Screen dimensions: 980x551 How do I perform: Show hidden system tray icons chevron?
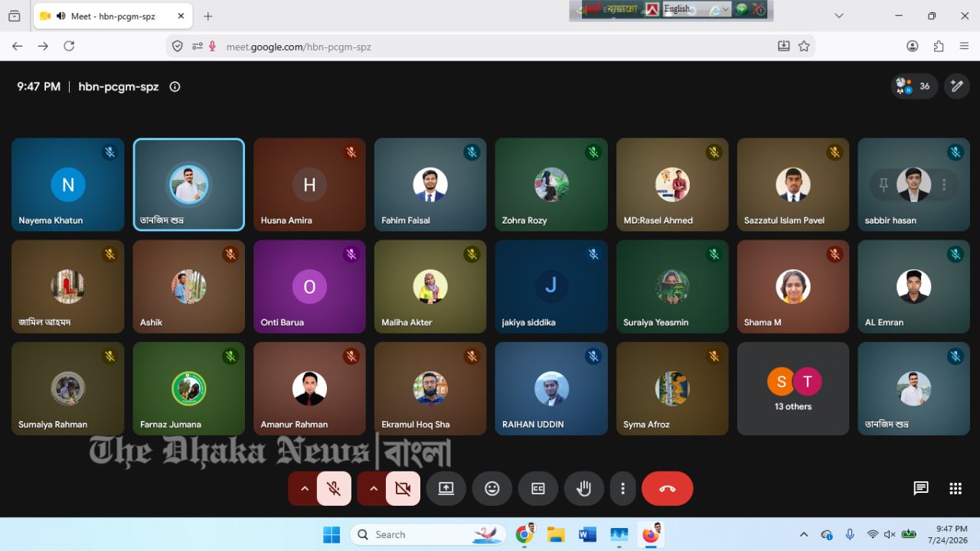(803, 534)
